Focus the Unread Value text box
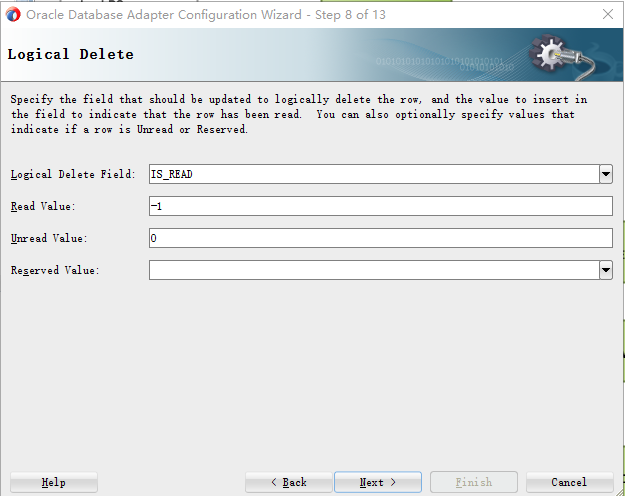Screen dimensions: 625x496 coord(381,238)
